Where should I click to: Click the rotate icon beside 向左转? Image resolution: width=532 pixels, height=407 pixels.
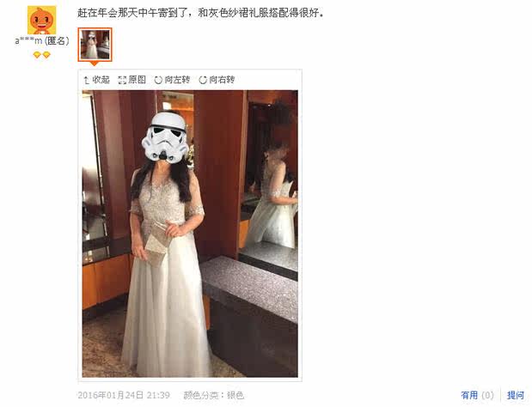(x=158, y=81)
